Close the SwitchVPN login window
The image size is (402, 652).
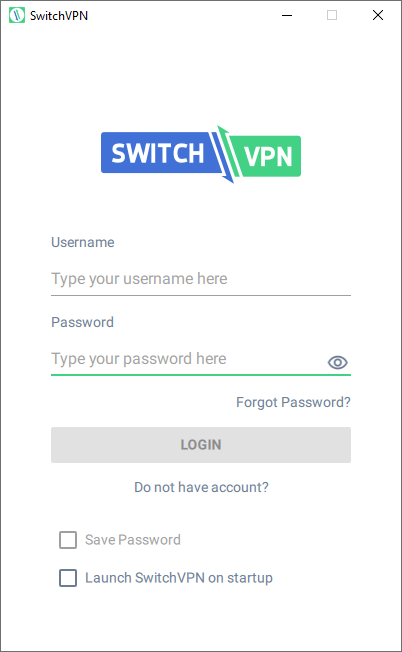377,15
